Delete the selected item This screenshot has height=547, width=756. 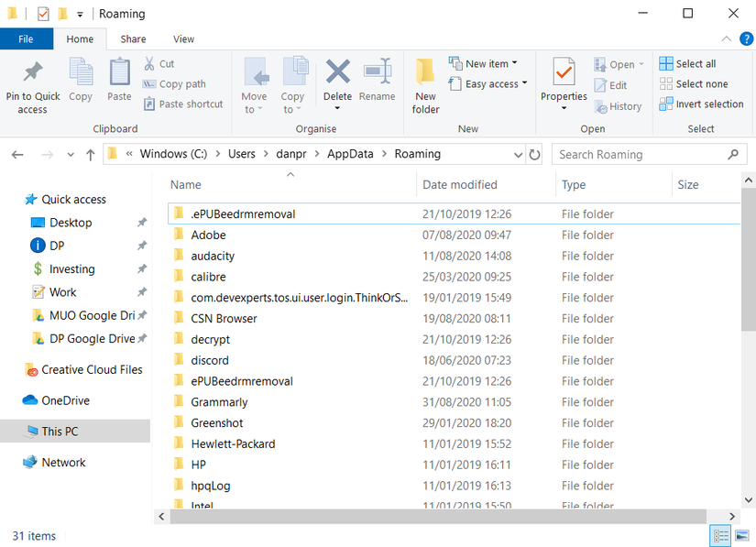(337, 82)
